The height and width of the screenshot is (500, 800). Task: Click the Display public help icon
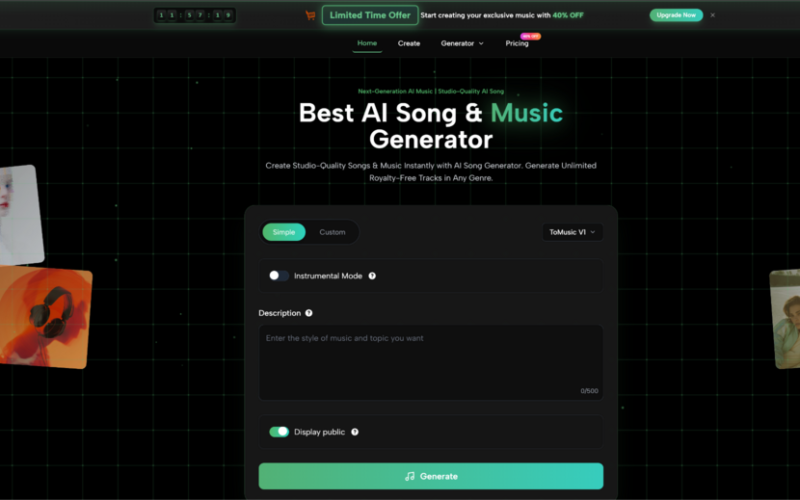click(355, 432)
